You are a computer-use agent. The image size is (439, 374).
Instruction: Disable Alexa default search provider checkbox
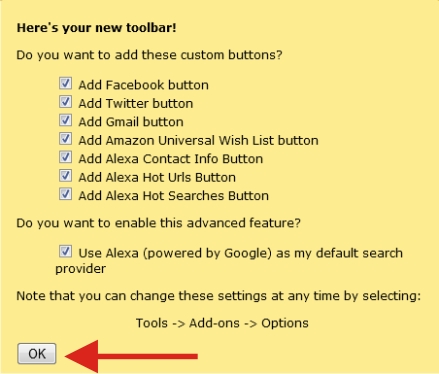pyautogui.click(x=65, y=251)
